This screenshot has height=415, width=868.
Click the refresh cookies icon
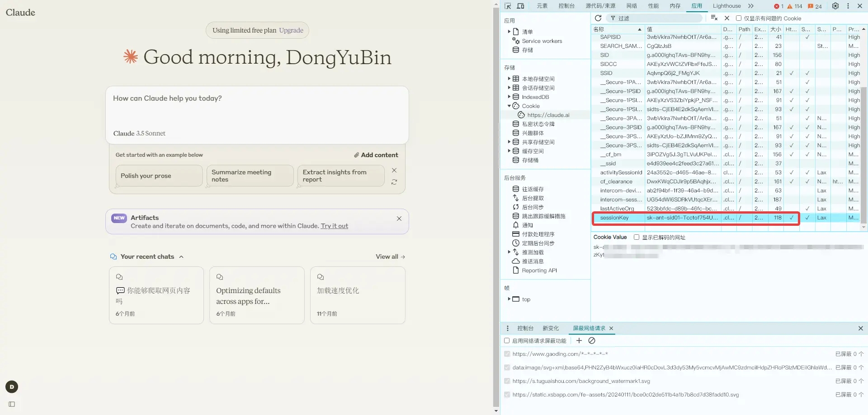click(598, 18)
